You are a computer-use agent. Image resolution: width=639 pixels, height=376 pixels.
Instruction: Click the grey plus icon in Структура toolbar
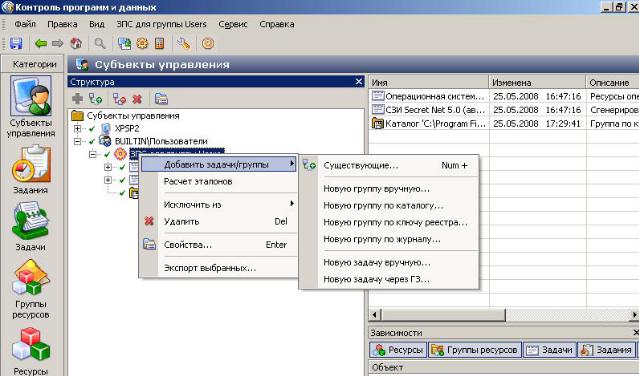[77, 98]
